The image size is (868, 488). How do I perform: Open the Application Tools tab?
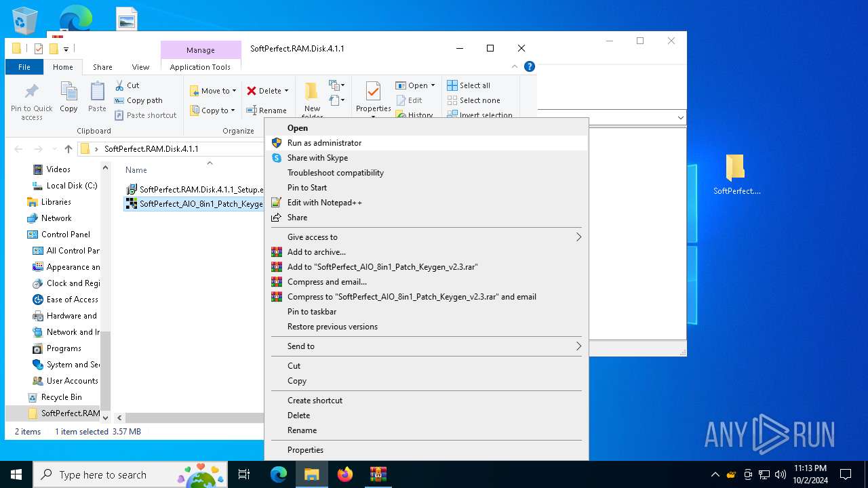[200, 67]
